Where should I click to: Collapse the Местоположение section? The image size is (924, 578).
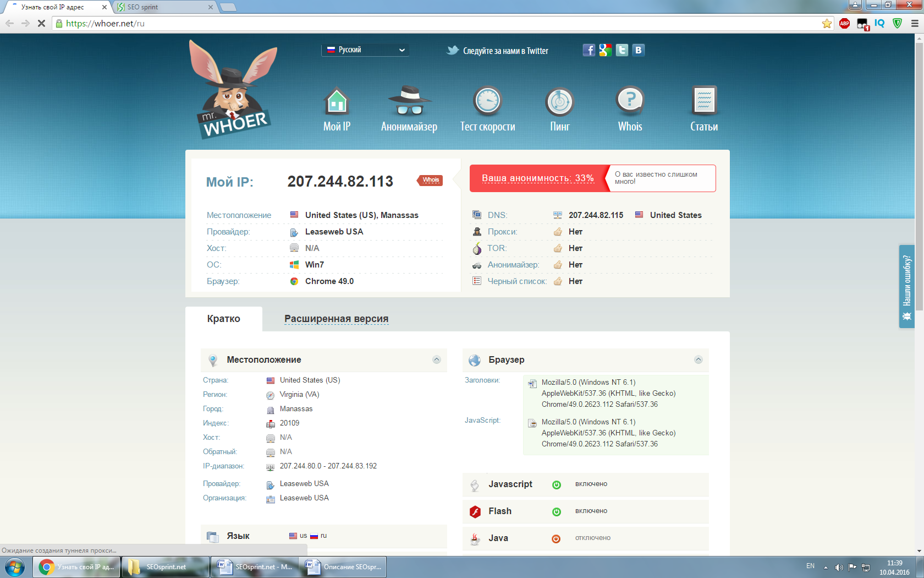pyautogui.click(x=437, y=359)
